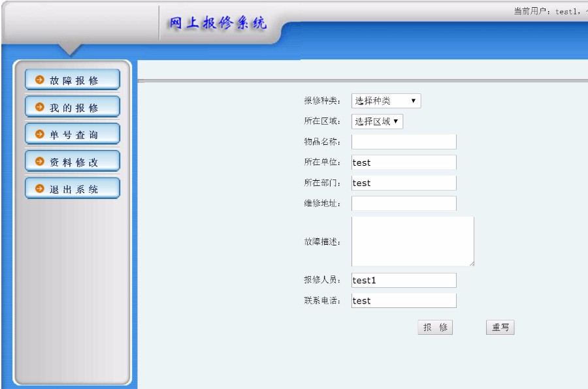Viewport: 588px width, 389px height.
Task: Open the 单号查询 menu item
Action: click(73, 134)
